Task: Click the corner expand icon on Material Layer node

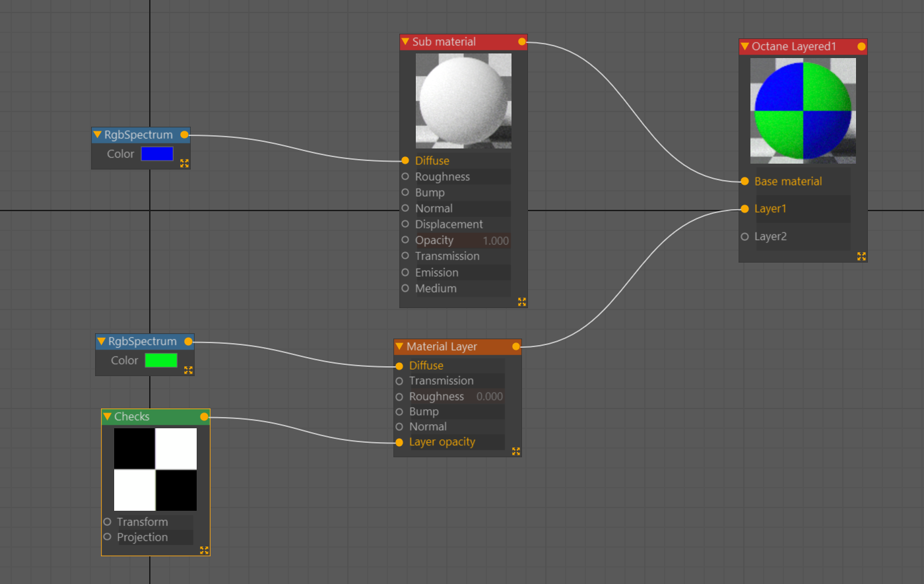Action: [x=516, y=451]
